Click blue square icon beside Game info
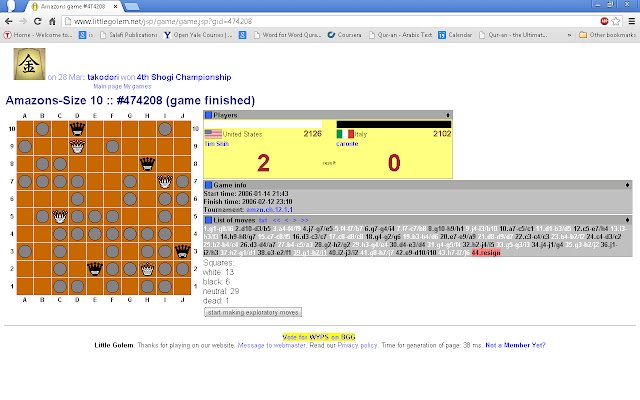Viewport: 640px width, 400px height. 209,185
